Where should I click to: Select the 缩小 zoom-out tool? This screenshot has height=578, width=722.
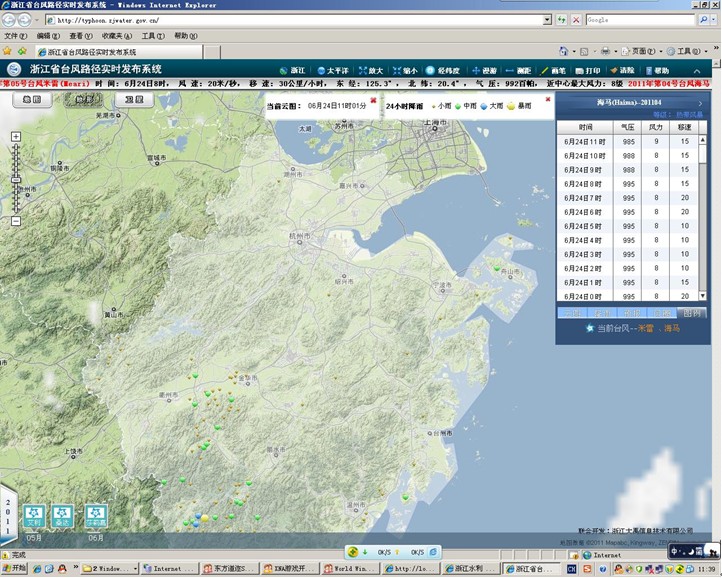pyautogui.click(x=405, y=70)
